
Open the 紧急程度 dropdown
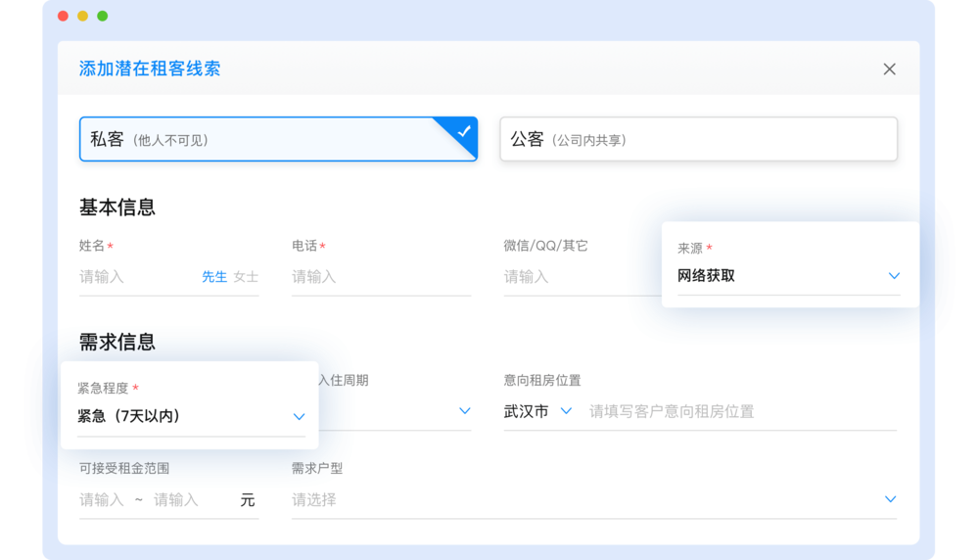191,416
